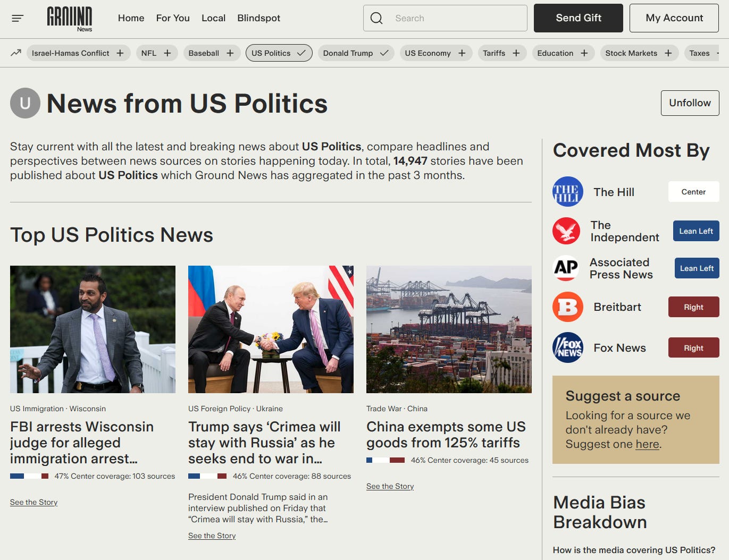The width and height of the screenshot is (729, 560).
Task: Click the Right tag for Fox News
Action: [693, 348]
